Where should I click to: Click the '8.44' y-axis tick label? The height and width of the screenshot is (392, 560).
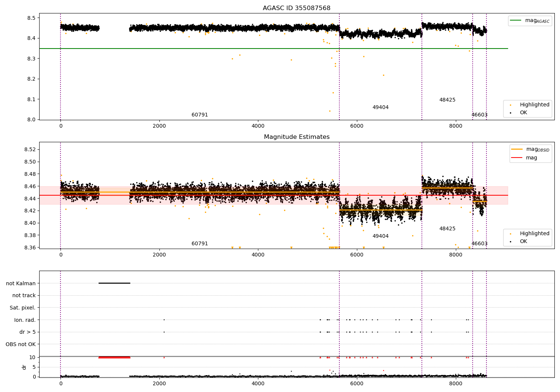click(30, 199)
